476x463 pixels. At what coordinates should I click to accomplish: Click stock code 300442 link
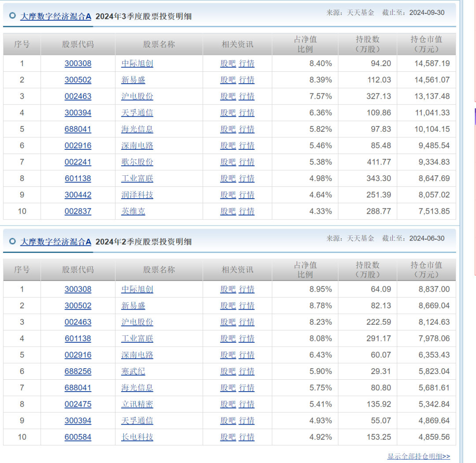[x=78, y=194]
